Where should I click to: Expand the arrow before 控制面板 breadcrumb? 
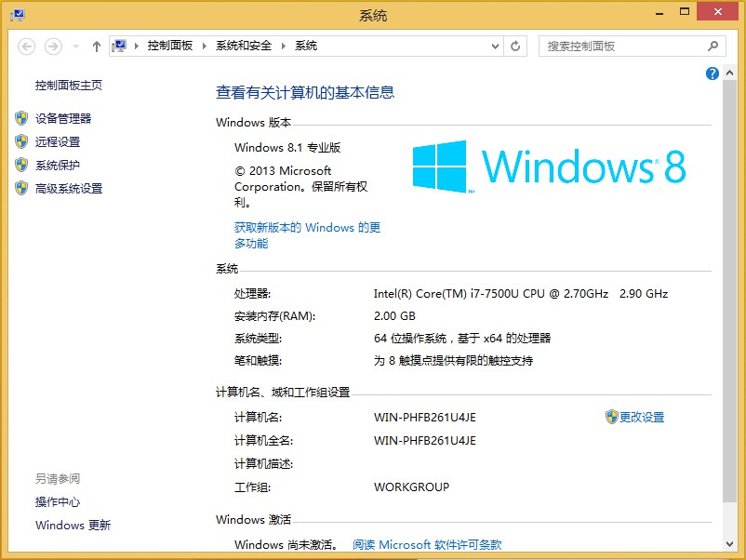coord(137,47)
